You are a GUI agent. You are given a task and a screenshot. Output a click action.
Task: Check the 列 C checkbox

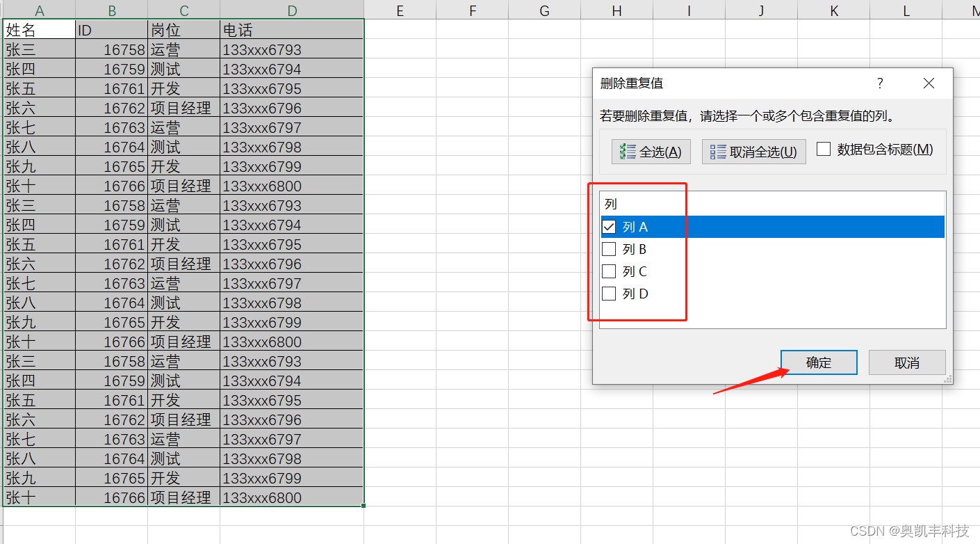click(x=610, y=271)
